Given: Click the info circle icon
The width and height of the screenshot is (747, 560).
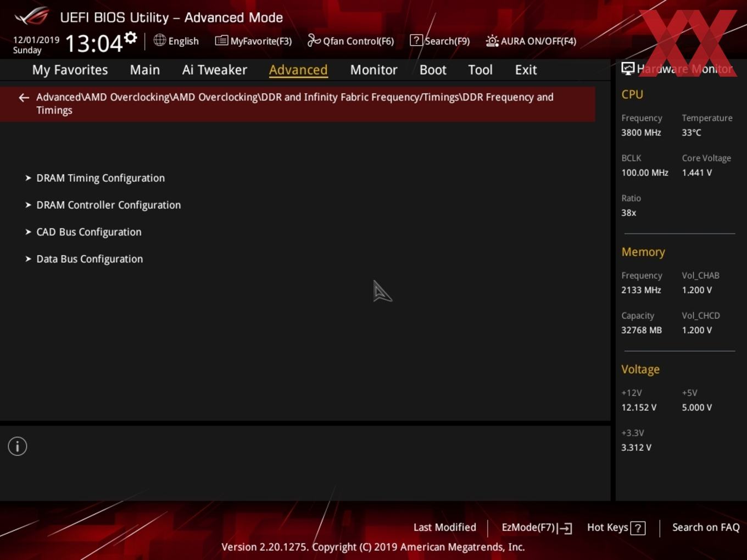Looking at the screenshot, I should point(18,446).
